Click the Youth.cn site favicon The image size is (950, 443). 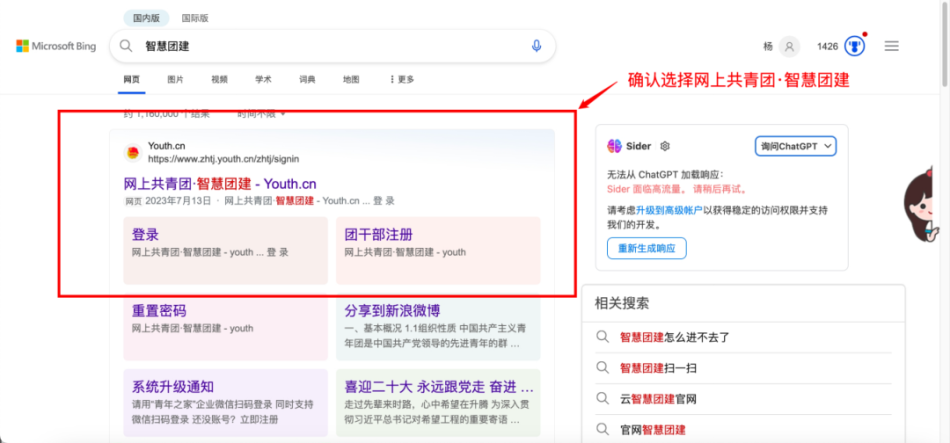pyautogui.click(x=132, y=152)
